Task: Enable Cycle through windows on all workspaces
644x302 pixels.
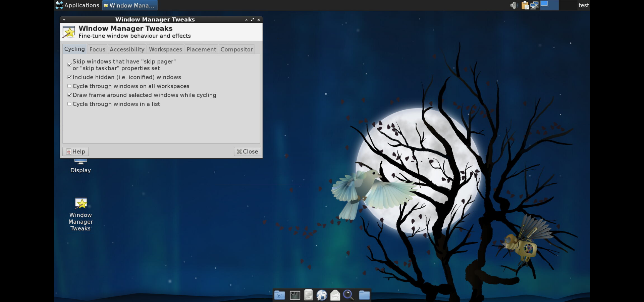Action: click(x=69, y=86)
